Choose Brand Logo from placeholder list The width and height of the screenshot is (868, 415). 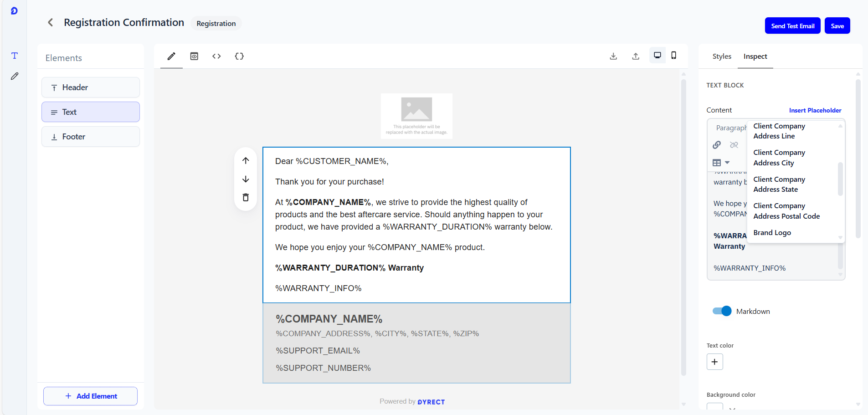772,233
